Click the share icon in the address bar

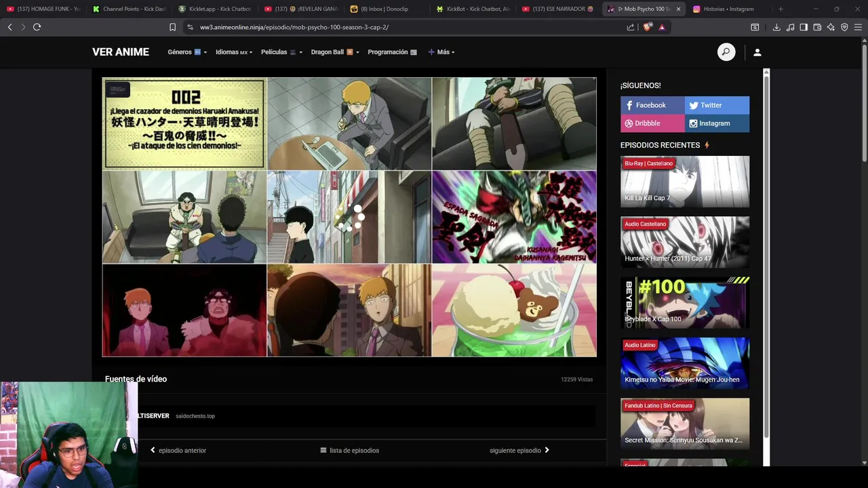point(631,27)
